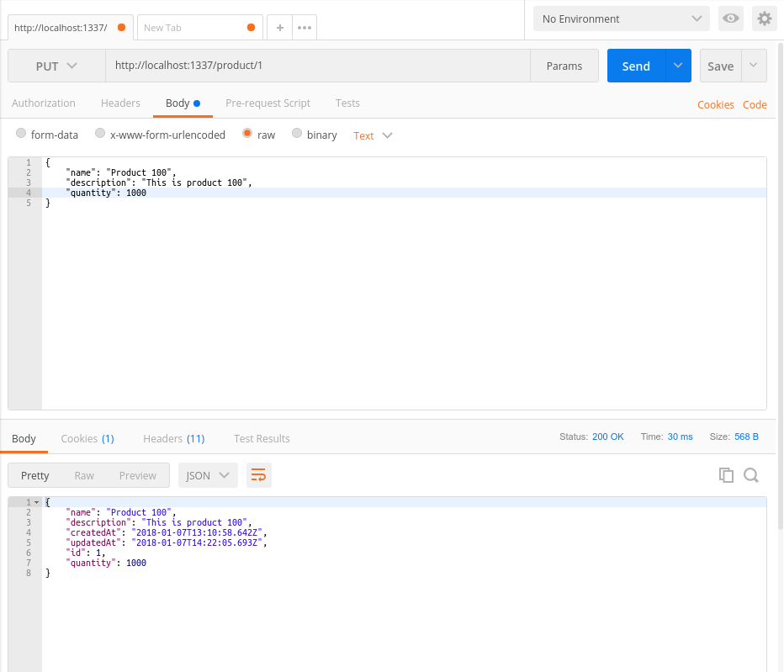Open the manage environments gear icon
Viewport: 784px width, 672px height.
764,19
